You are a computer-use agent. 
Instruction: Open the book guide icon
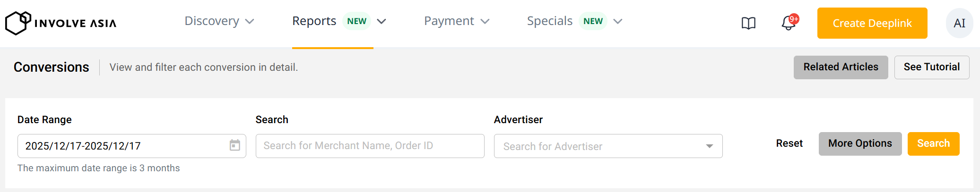coord(748,23)
